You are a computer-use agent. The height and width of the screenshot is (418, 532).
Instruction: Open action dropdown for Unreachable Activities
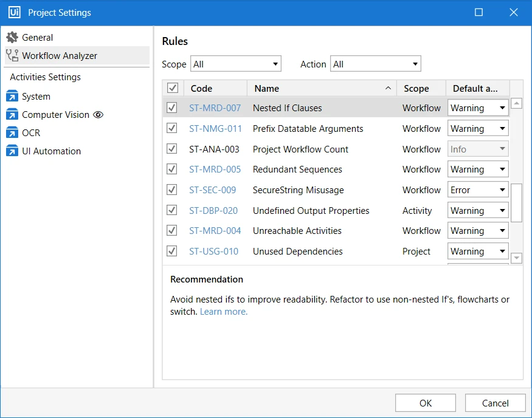(x=478, y=230)
